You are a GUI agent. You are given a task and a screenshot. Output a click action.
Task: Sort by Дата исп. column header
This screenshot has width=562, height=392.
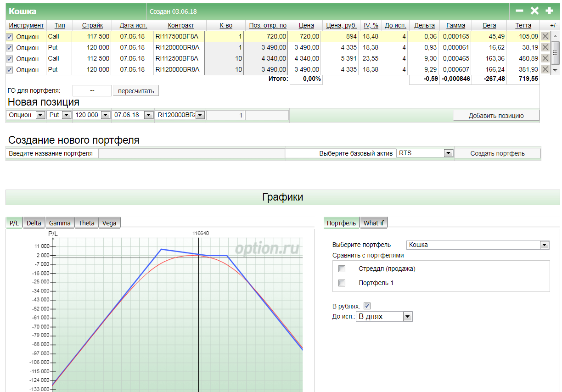[133, 25]
